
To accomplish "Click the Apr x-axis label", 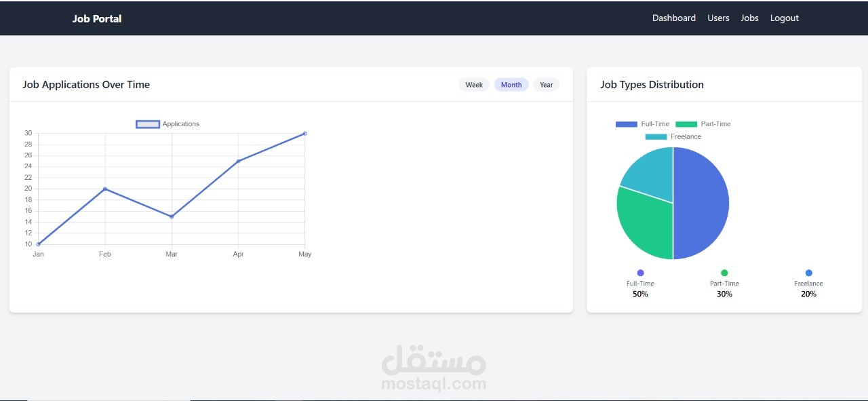I will [238, 254].
